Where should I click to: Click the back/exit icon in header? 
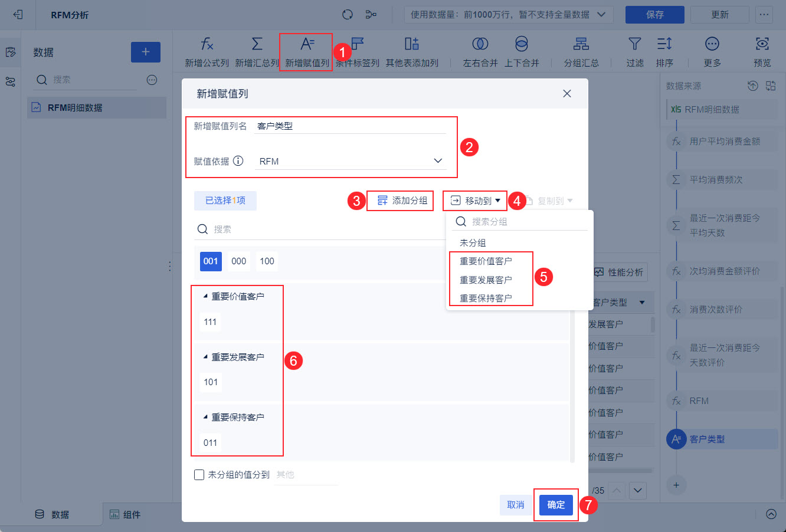(18, 15)
